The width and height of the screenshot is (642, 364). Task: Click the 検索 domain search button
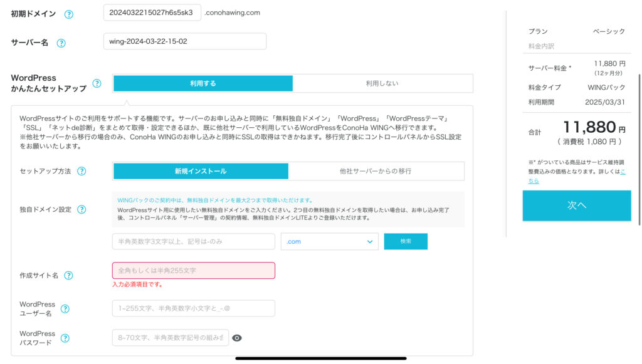[x=406, y=241]
